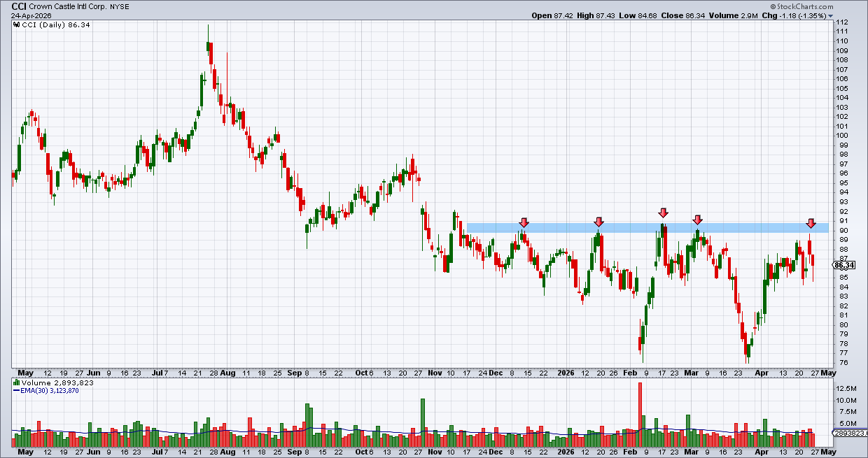
Task: Click the 2026 year label on date axis
Action: pos(564,373)
